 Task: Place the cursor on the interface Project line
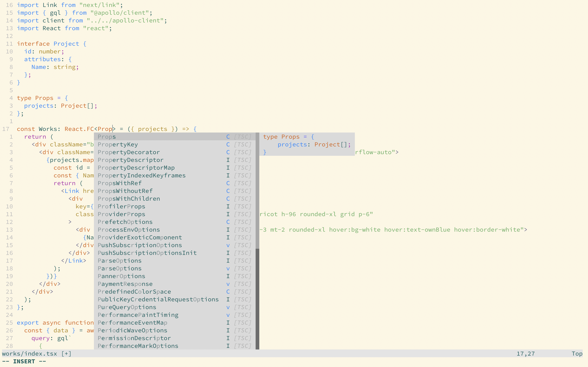tap(51, 44)
